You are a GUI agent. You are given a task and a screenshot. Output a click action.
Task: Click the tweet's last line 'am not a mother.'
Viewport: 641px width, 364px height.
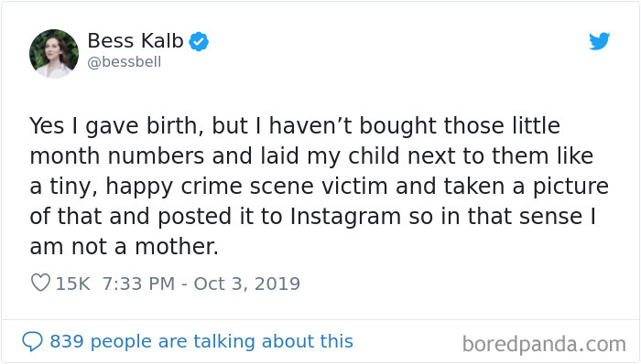pos(125,247)
